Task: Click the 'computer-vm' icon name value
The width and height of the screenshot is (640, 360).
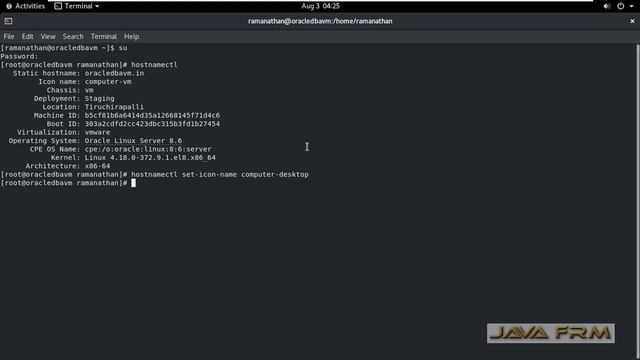Action: point(108,82)
